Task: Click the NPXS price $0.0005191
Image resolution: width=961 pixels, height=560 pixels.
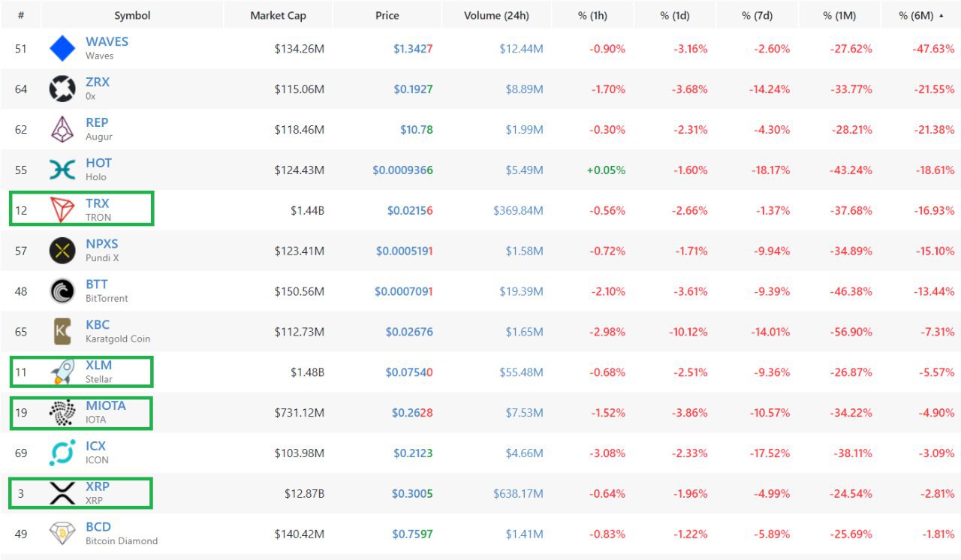Action: [x=404, y=251]
